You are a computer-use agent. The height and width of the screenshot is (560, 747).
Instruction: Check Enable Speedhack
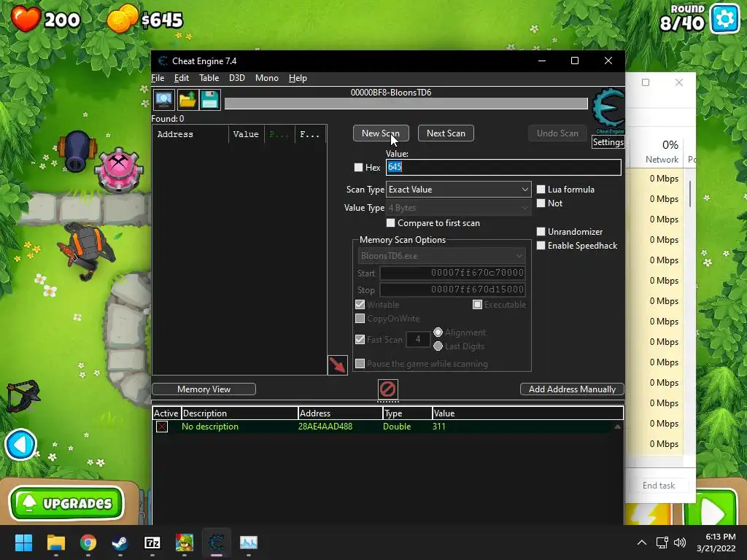(x=541, y=245)
